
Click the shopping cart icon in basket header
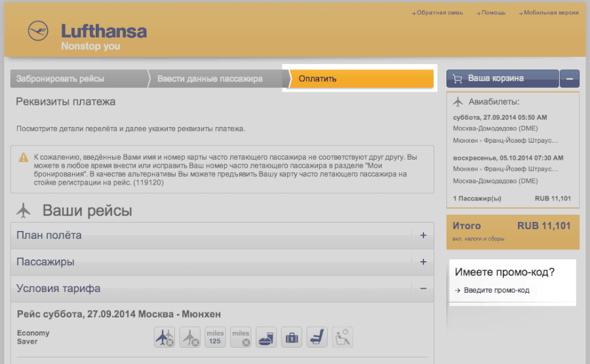(x=458, y=79)
